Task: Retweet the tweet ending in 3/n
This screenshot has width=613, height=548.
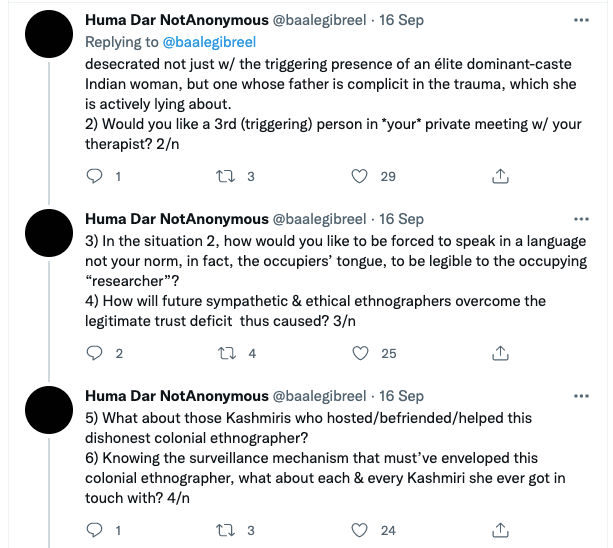Action: [227, 353]
